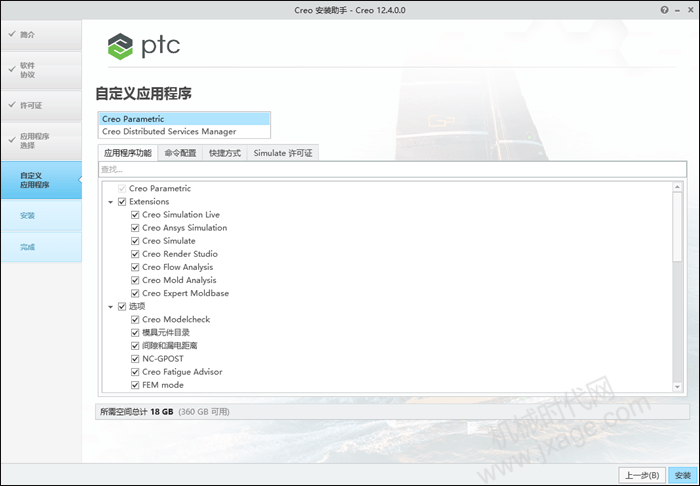The image size is (700, 486).
Task: Toggle the Creo Render Studio checkbox
Action: coord(135,254)
